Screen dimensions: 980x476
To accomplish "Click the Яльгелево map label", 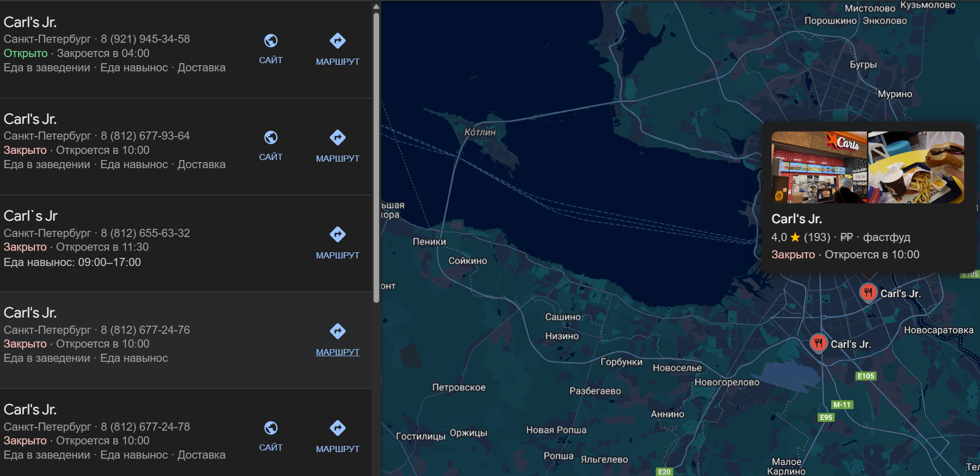I will [x=604, y=460].
